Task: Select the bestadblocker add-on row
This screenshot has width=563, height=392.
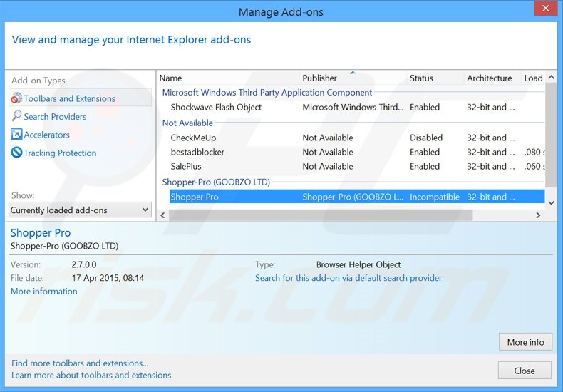Action: (x=357, y=152)
